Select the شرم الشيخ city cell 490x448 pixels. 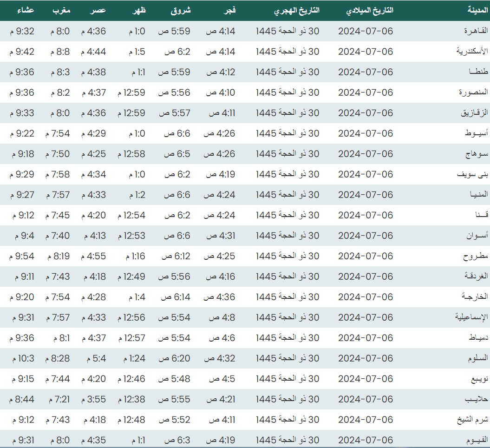(472, 420)
